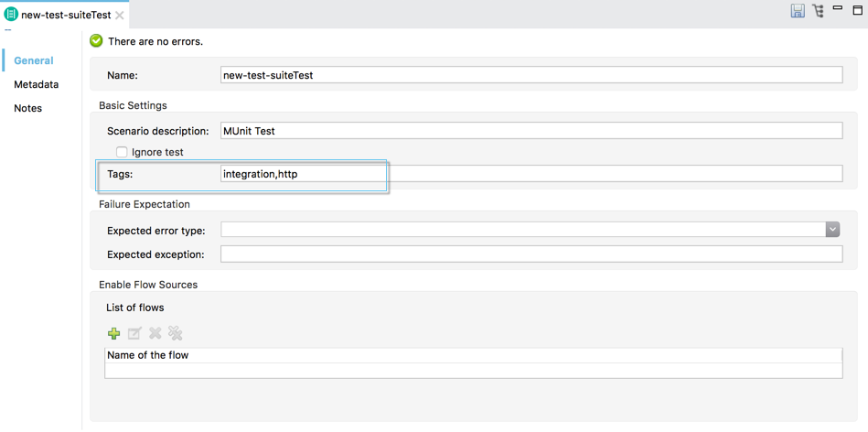Viewport: 868px width, 432px height.
Task: Click into the Name text field
Action: click(530, 75)
